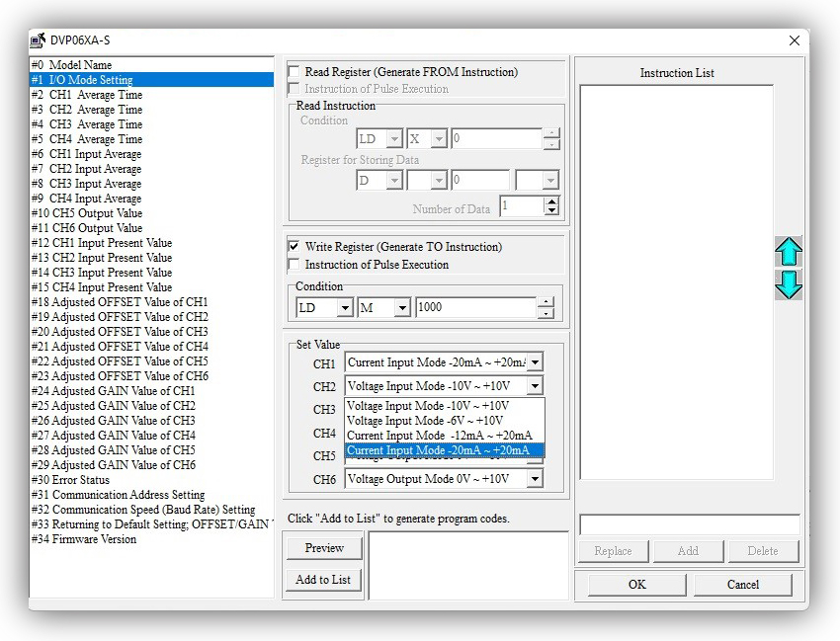Enable the Read Register checkbox
The height and width of the screenshot is (641, 840).
coord(294,72)
